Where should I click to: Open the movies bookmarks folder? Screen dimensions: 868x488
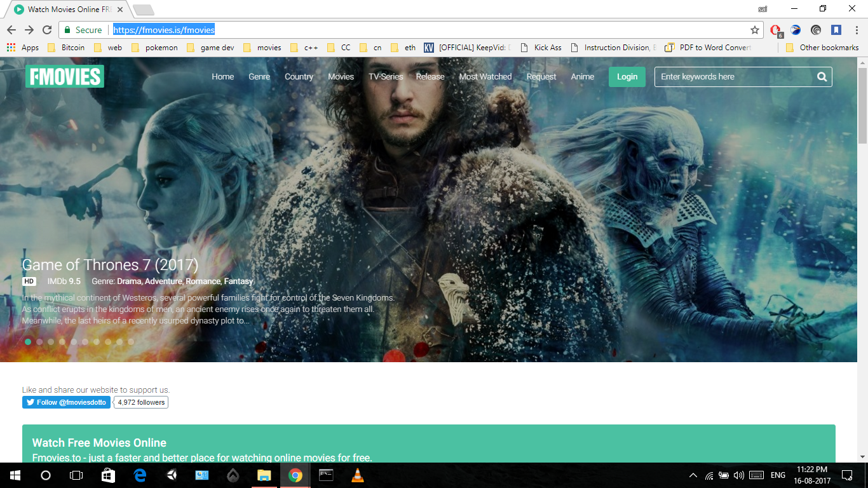point(262,48)
